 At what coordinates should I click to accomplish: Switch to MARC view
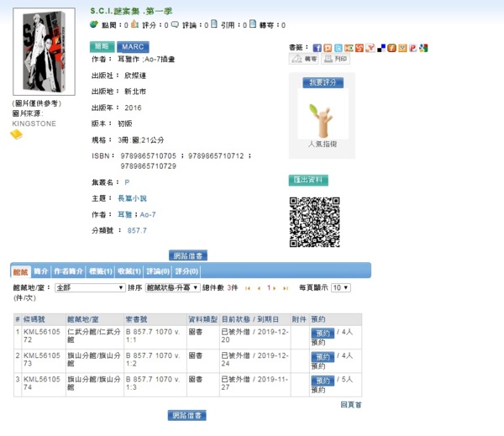(134, 47)
